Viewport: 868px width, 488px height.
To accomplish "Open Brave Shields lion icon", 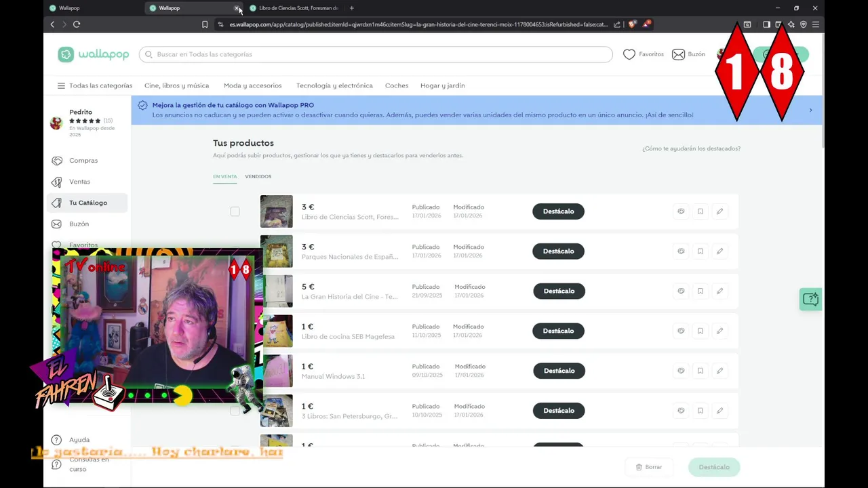I will click(632, 24).
